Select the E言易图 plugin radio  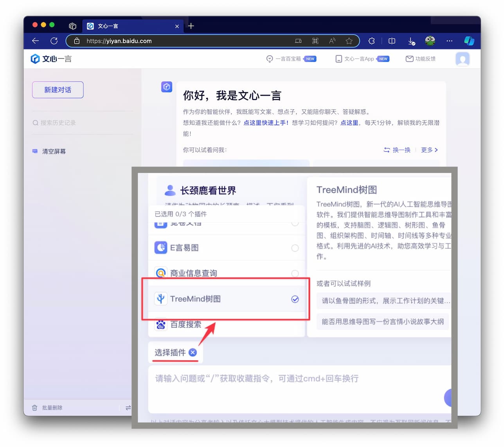coord(295,248)
